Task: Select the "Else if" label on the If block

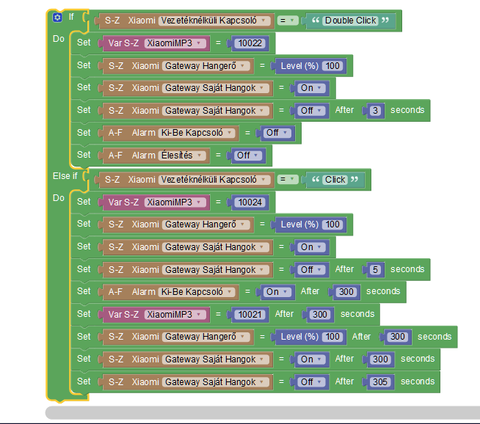Action: click(x=65, y=176)
